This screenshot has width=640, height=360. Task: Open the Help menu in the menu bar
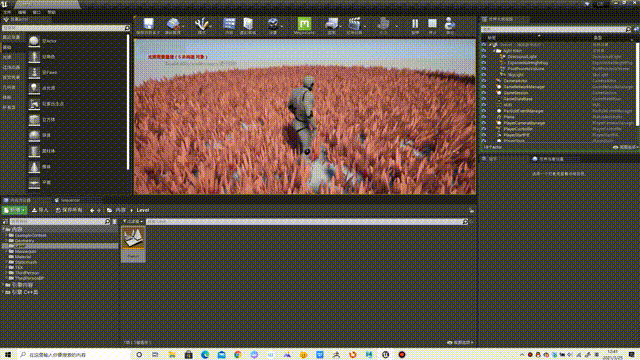click(x=51, y=12)
